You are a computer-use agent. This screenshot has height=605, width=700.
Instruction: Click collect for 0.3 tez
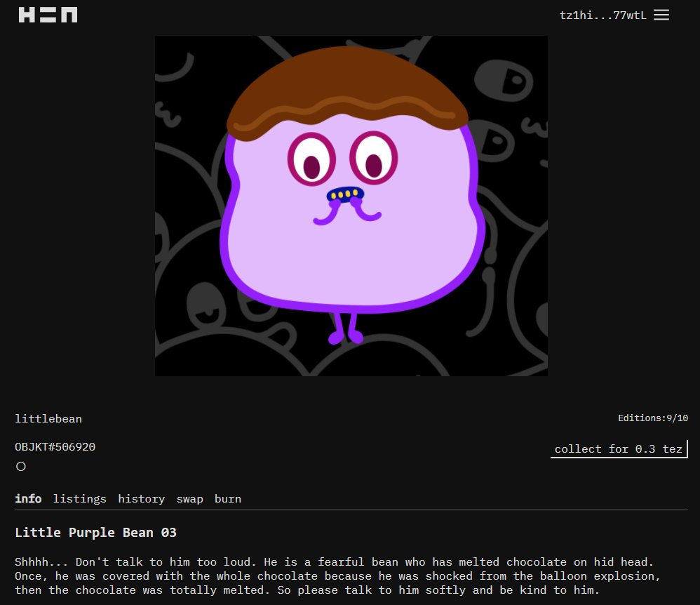(619, 448)
